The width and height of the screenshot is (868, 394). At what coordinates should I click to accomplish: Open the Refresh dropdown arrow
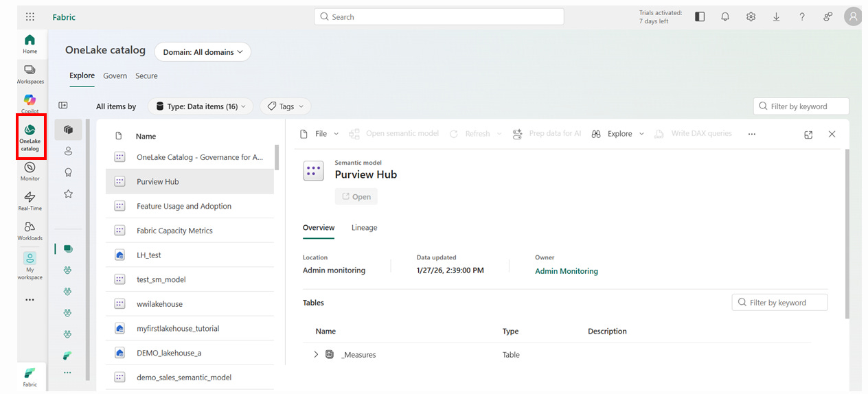499,134
